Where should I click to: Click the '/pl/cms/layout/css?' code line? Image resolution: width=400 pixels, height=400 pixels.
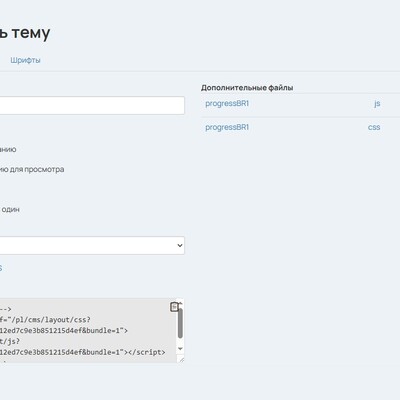45,320
